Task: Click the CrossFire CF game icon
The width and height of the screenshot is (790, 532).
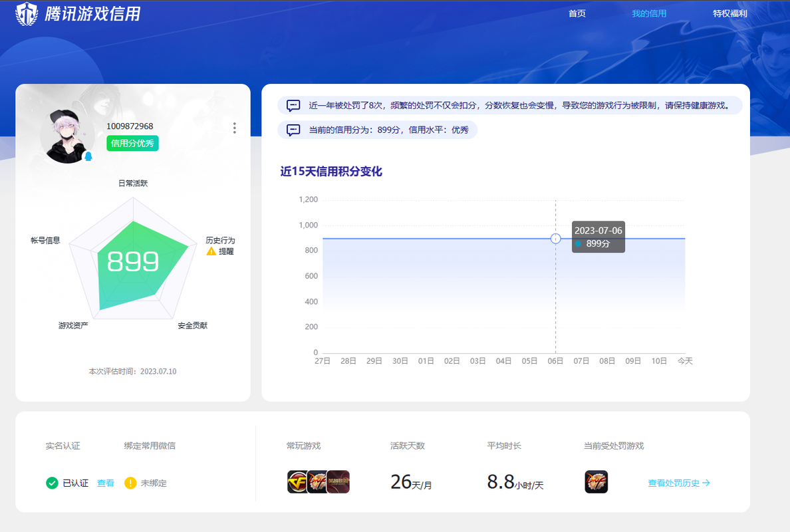Action: [x=297, y=482]
